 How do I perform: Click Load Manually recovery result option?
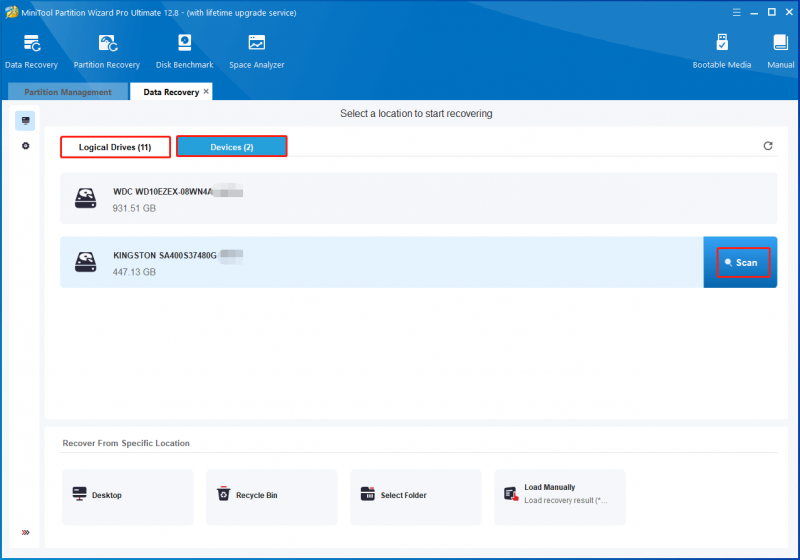tap(560, 497)
